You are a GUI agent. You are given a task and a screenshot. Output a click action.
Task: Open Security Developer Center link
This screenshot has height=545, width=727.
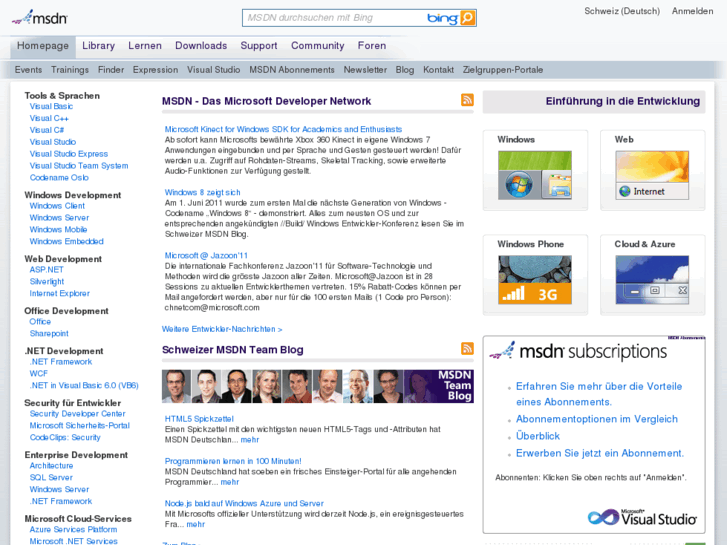coord(77,414)
